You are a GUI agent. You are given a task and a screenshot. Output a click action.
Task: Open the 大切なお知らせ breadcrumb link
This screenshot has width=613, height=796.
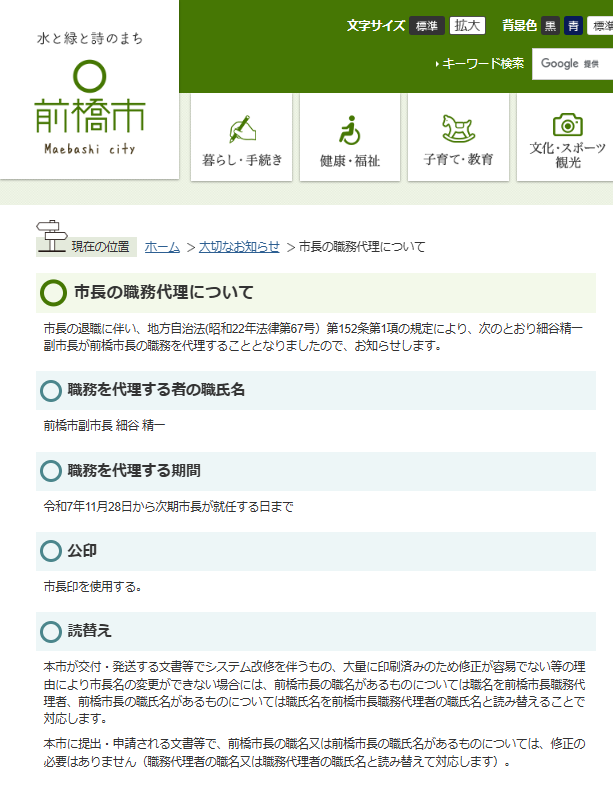(239, 246)
